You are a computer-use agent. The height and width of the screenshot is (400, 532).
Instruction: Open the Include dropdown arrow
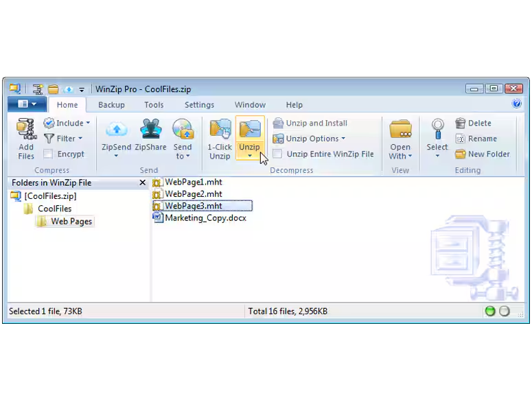coord(89,123)
